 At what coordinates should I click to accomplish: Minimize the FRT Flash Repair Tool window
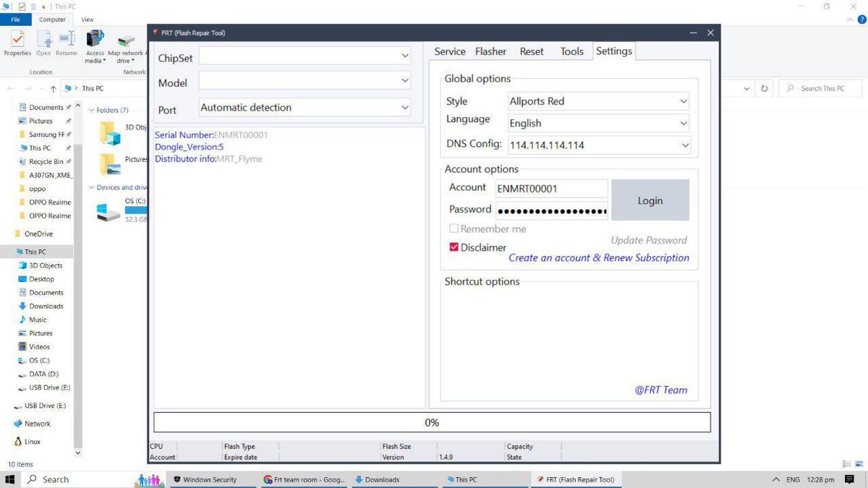pos(693,33)
